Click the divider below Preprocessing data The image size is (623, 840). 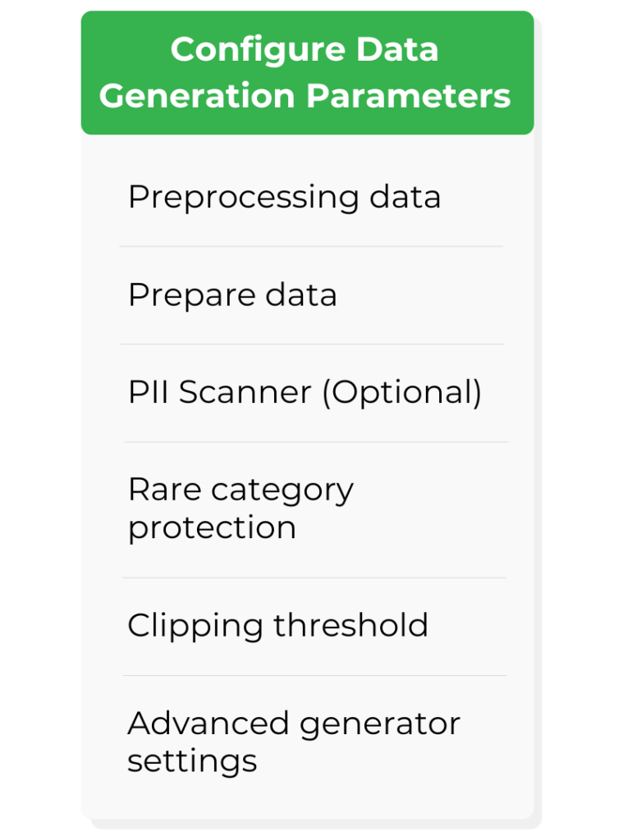pos(311,246)
